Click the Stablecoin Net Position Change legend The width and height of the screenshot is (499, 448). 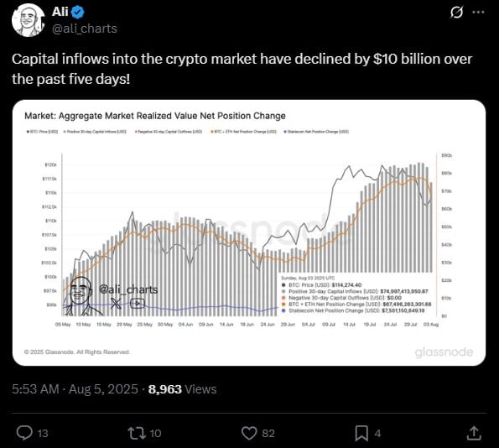click(316, 132)
